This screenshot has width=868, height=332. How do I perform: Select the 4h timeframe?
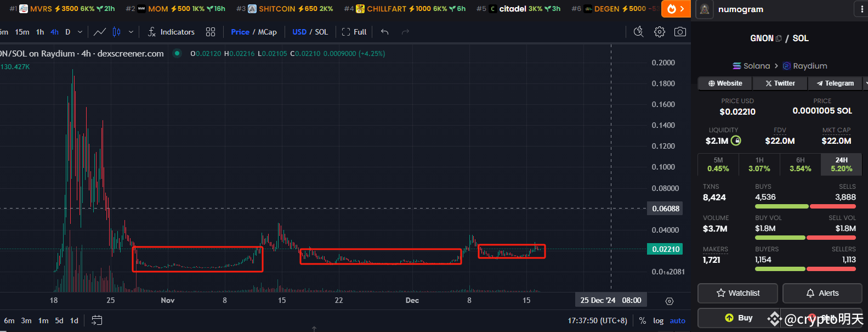click(x=54, y=32)
